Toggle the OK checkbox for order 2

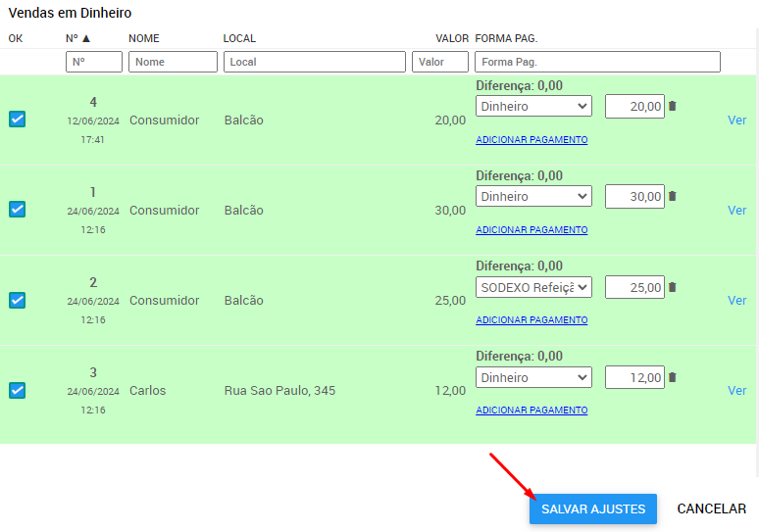coord(17,300)
